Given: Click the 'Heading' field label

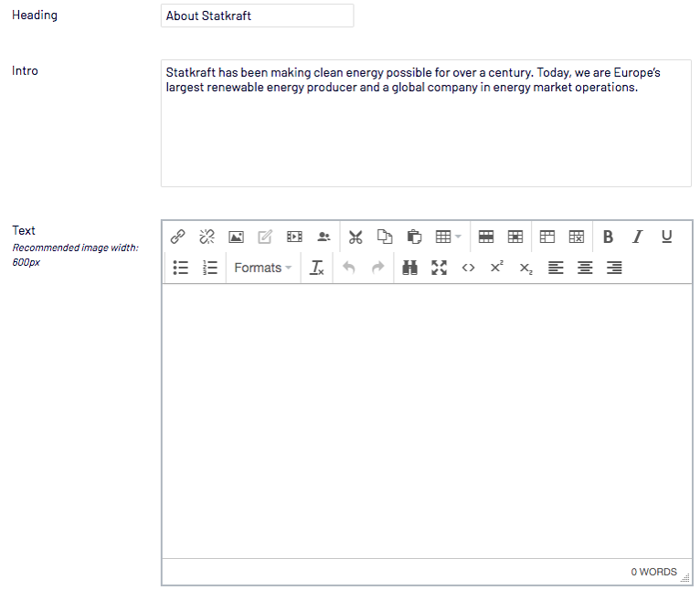Looking at the screenshot, I should (35, 16).
